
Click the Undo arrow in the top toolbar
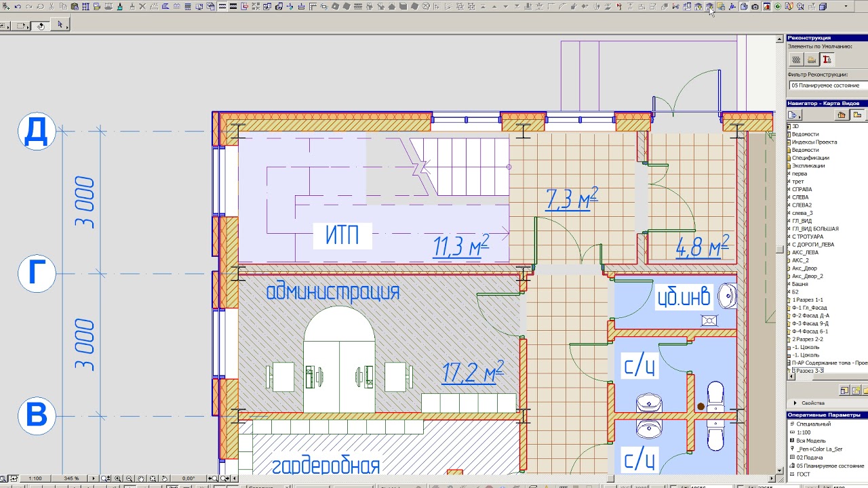click(18, 7)
